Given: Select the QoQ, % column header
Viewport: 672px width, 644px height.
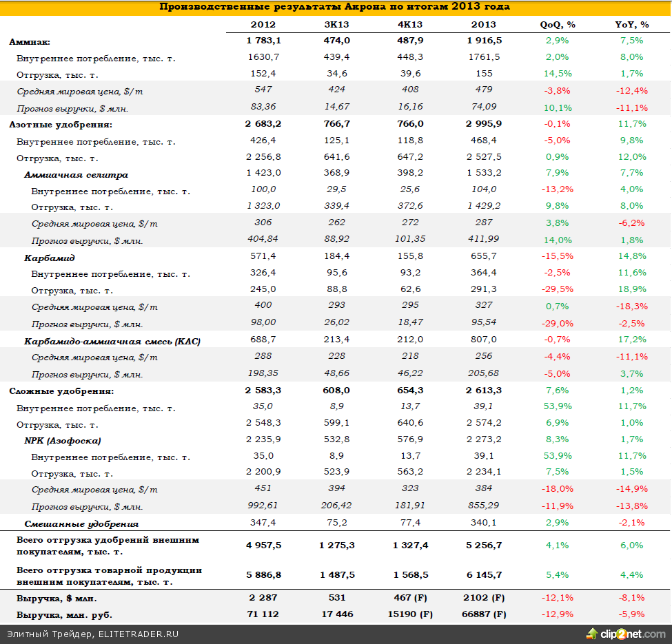Looking at the screenshot, I should click(x=557, y=25).
